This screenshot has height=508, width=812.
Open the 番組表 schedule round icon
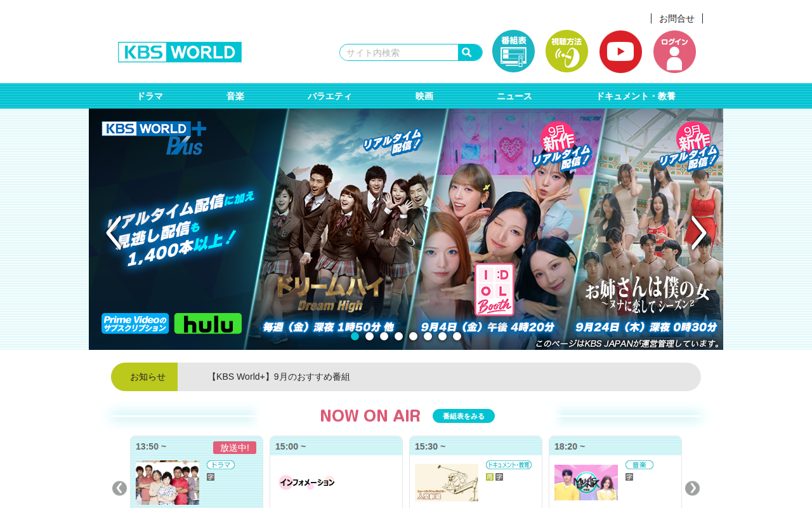[x=513, y=51]
